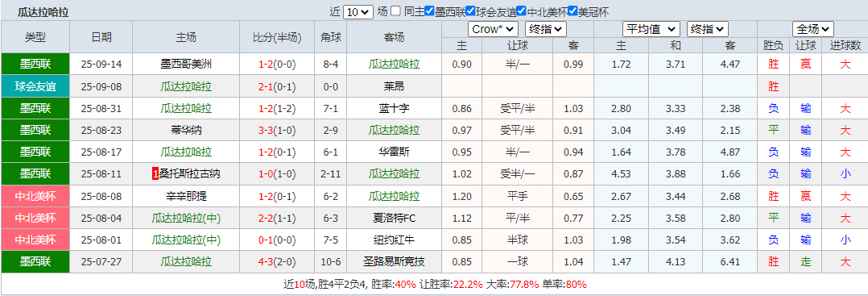868x296 pixels.
Task: Click the away team 蓝十字
Action: (x=394, y=108)
